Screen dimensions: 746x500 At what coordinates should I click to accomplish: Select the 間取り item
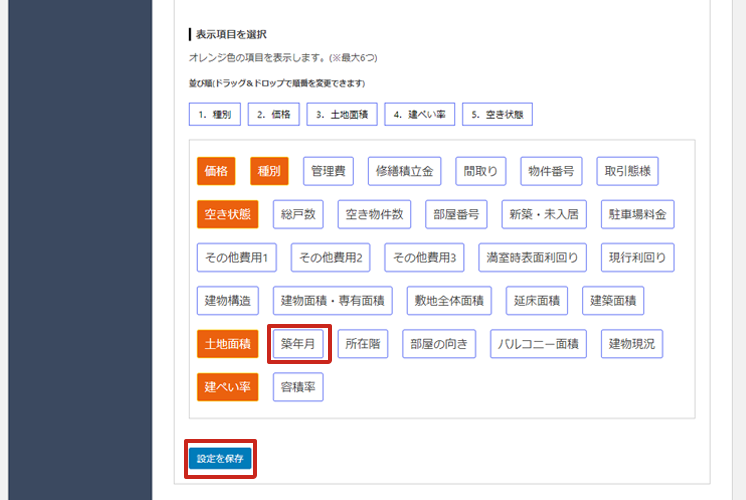pyautogui.click(x=481, y=172)
